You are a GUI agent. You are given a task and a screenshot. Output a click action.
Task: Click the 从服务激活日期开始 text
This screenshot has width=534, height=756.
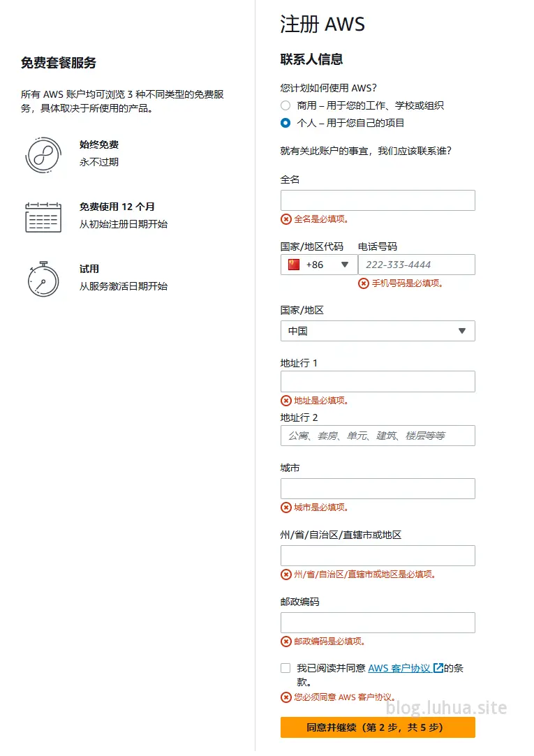[x=124, y=286]
